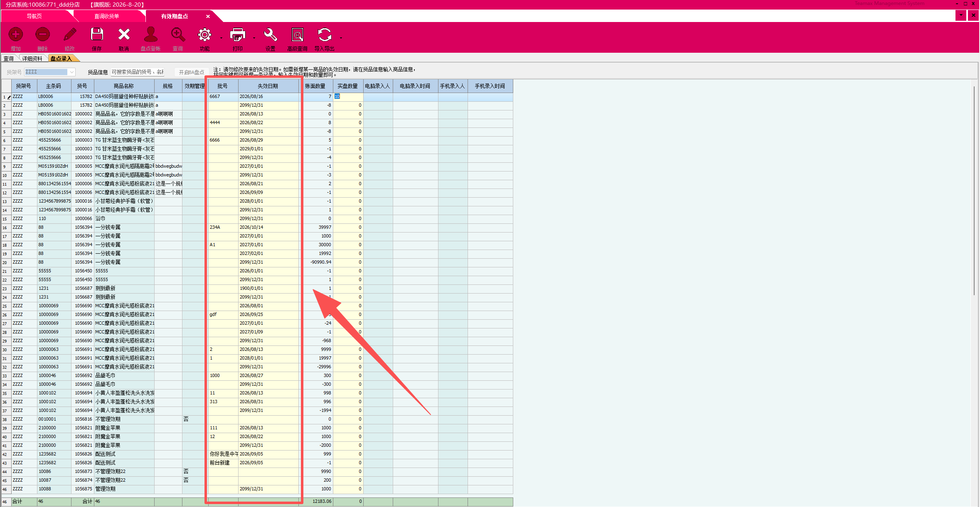
Task: Click item number "1056816" for 不管理效期
Action: coord(83,419)
